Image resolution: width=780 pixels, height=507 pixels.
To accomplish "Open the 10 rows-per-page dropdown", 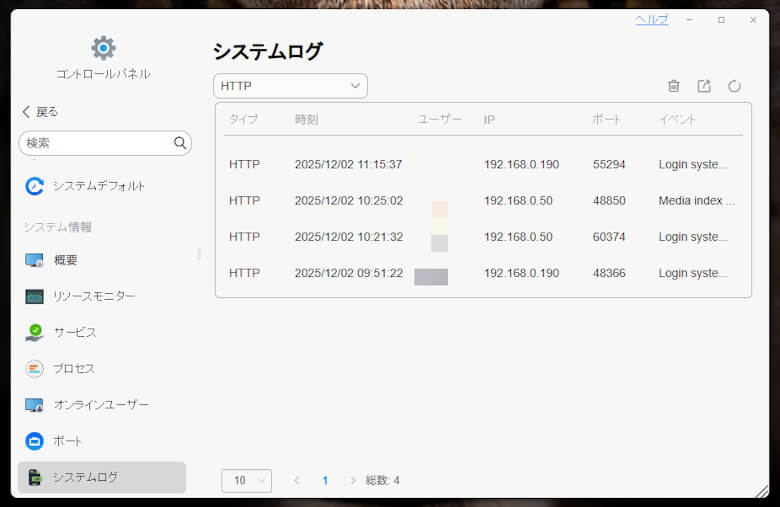I will 246,480.
